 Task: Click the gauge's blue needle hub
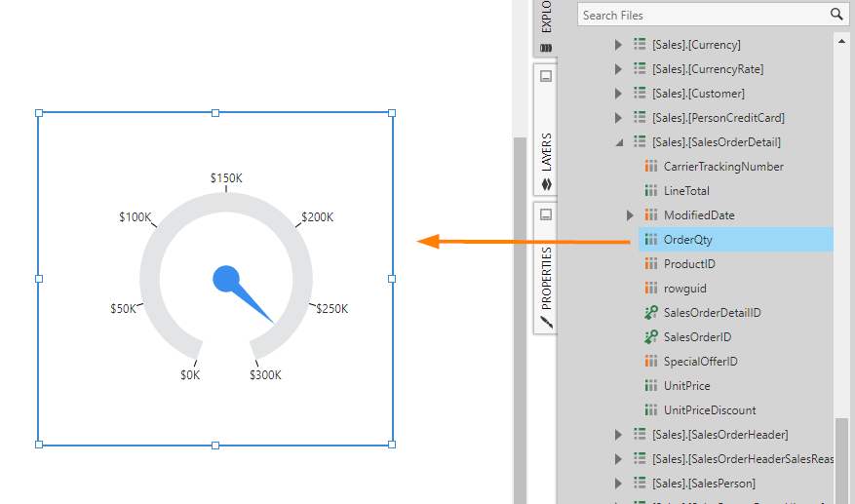click(226, 279)
